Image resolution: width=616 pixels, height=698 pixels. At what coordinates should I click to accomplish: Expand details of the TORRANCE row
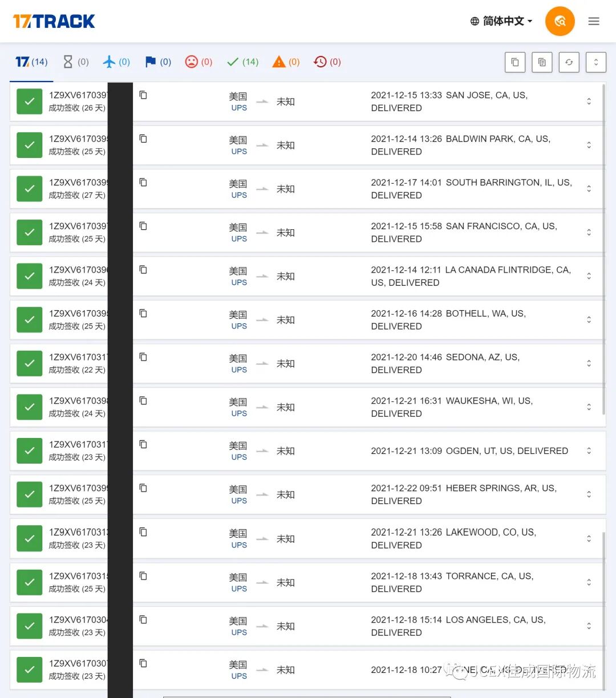point(589,582)
